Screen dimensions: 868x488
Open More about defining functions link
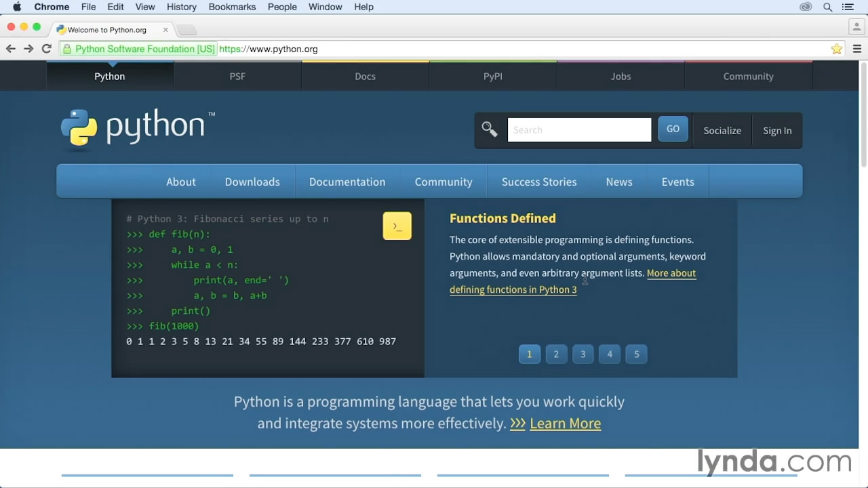pos(573,281)
